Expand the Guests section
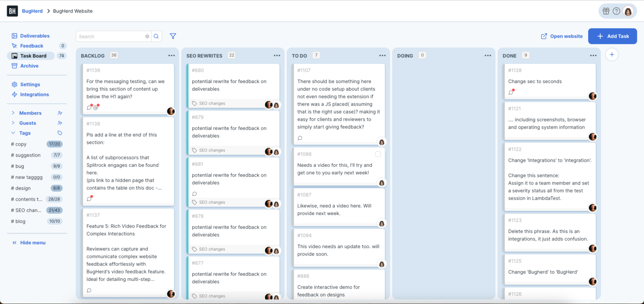The width and height of the screenshot is (644, 304). 13,123
